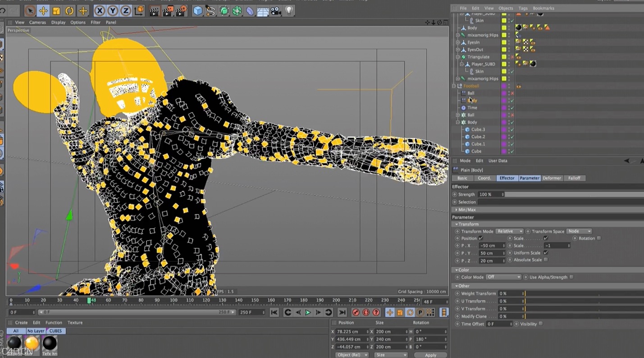Enable the Rotation checkbox in Transform parameters
This screenshot has height=358, width=644.
[600, 238]
